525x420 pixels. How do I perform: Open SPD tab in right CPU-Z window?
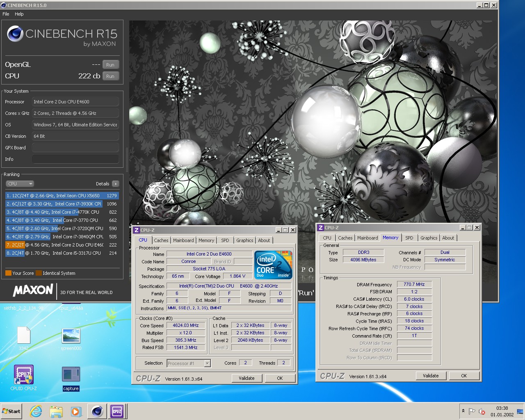(x=409, y=238)
